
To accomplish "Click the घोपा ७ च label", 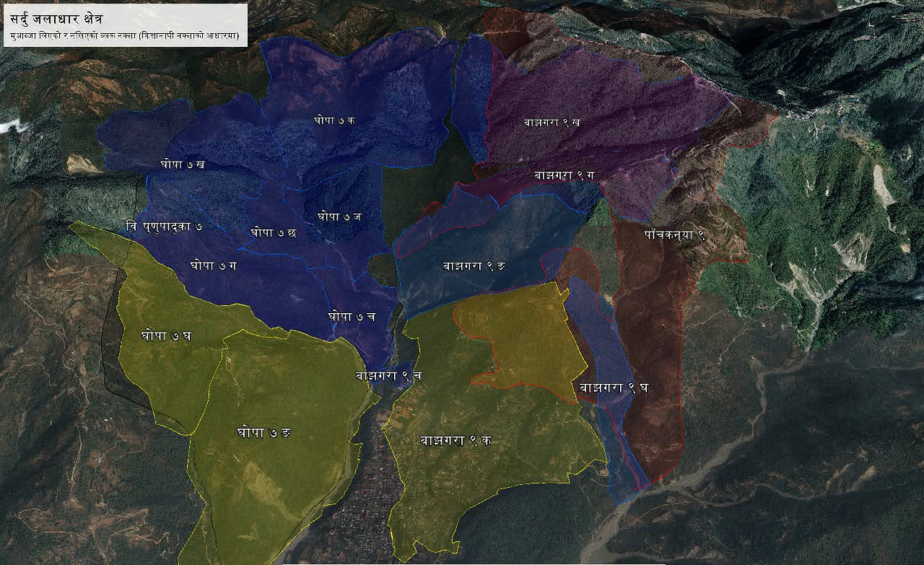I will point(352,317).
